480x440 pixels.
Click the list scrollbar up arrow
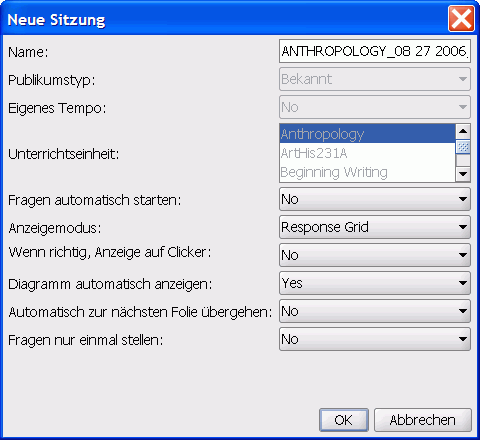(463, 131)
